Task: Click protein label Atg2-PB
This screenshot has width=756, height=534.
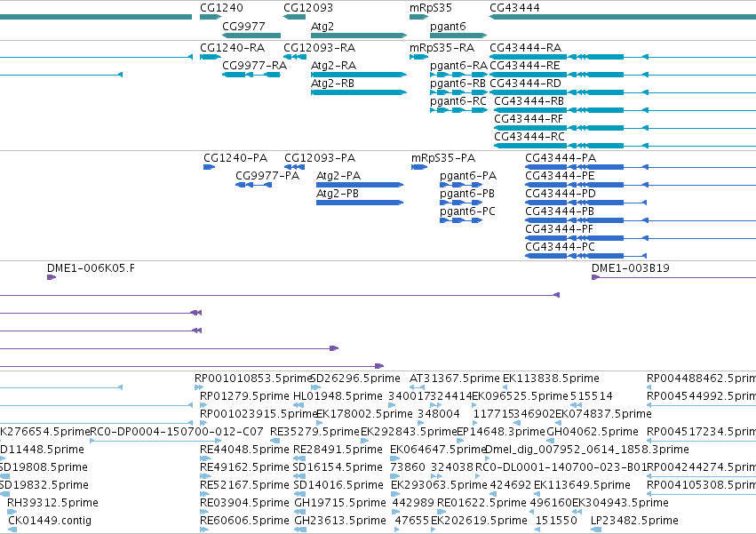Action: [338, 194]
